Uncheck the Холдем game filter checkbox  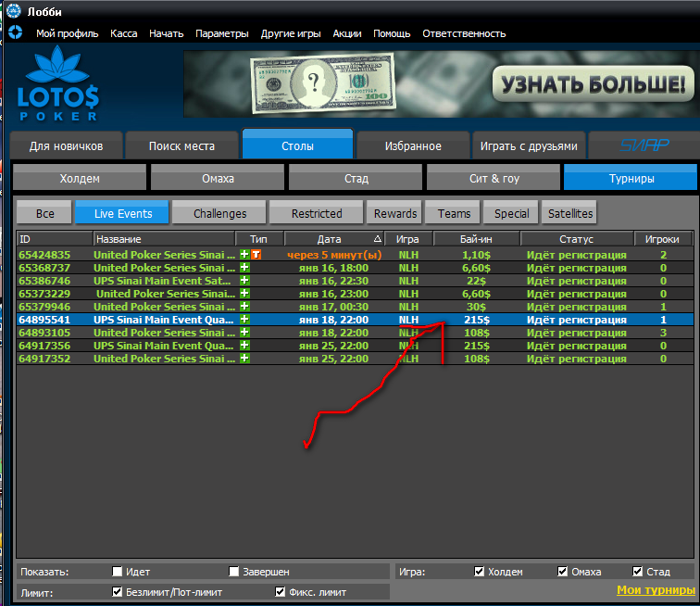click(x=479, y=571)
